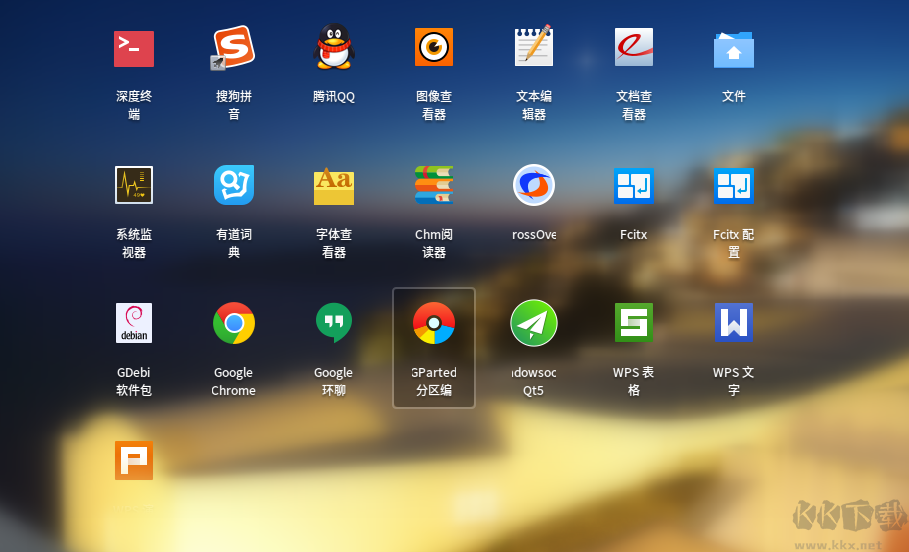909x552 pixels.
Task: Open the Google Chrome browser
Action: pos(234,324)
